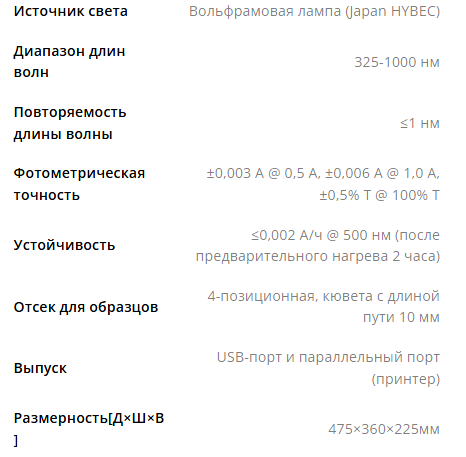Click the 'Устойчивость' label
Viewport: 466px width, 457px height.
tap(64, 245)
